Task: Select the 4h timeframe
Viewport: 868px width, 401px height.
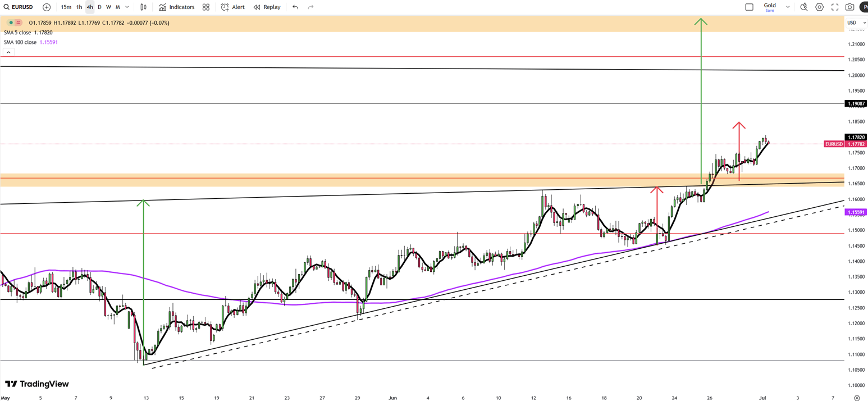Action: [90, 7]
